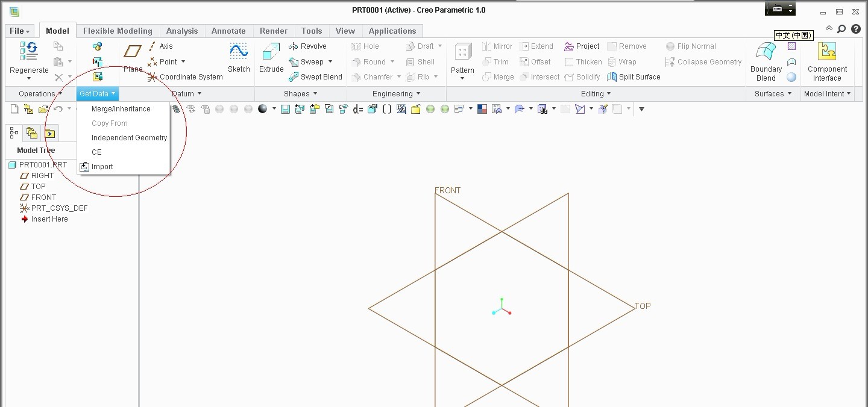
Task: Switch to the Flexible Modeling tab
Action: pos(118,31)
